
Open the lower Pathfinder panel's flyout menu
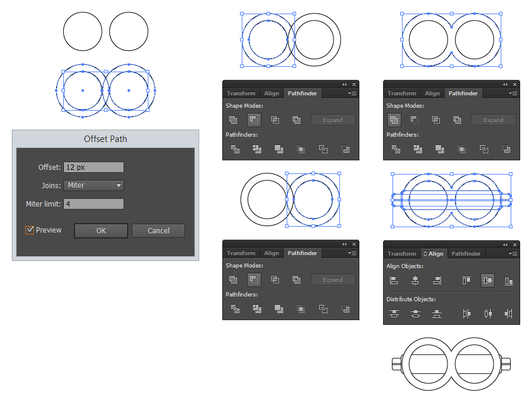pyautogui.click(x=352, y=253)
